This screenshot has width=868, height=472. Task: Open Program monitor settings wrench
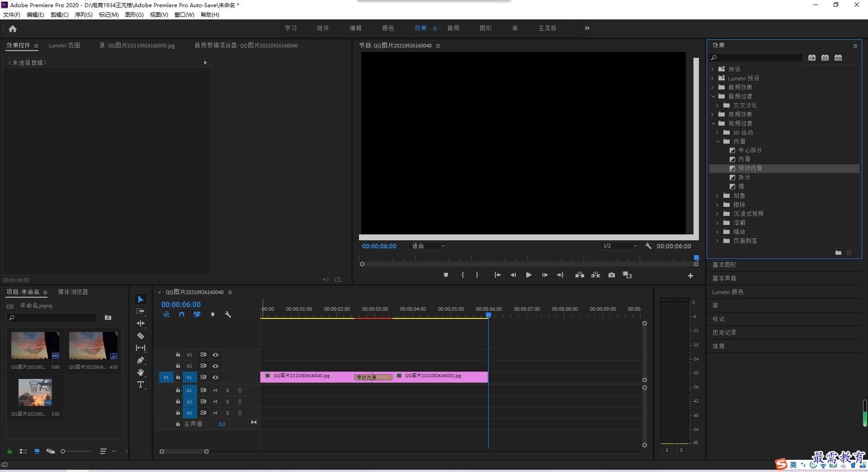pyautogui.click(x=648, y=246)
